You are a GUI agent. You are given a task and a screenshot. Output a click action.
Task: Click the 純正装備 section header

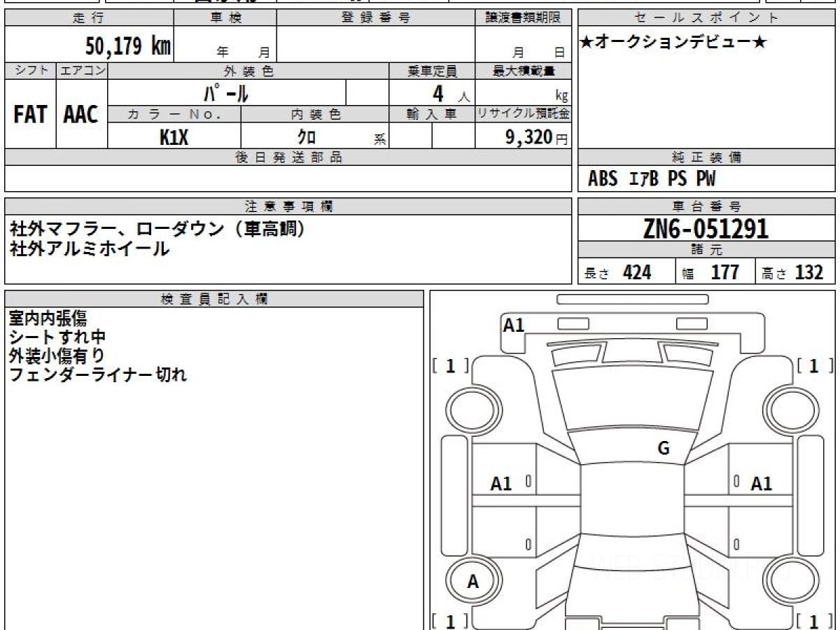coord(706,157)
